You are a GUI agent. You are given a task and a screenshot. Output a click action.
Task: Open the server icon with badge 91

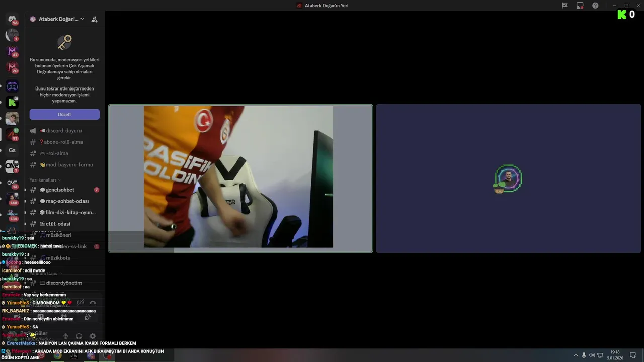pos(12,134)
